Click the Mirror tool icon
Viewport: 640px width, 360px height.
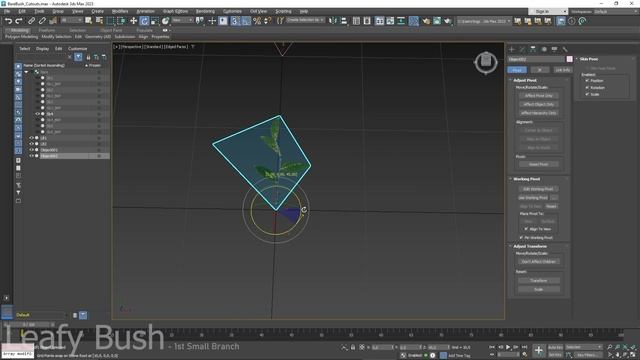pos(333,21)
